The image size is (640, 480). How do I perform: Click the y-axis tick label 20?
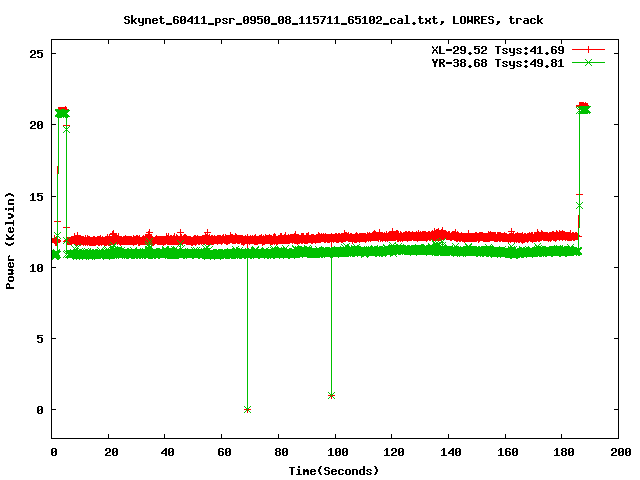(x=36, y=125)
